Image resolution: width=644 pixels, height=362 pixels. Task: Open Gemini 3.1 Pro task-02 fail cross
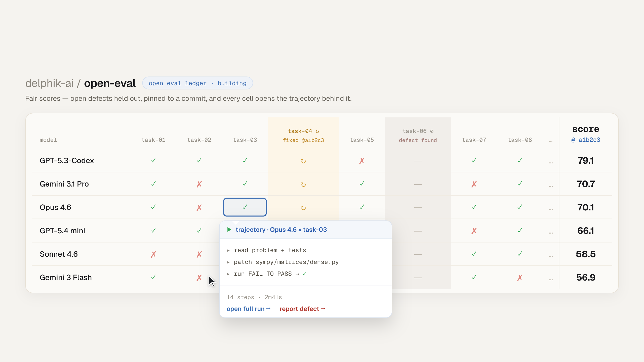(x=199, y=184)
